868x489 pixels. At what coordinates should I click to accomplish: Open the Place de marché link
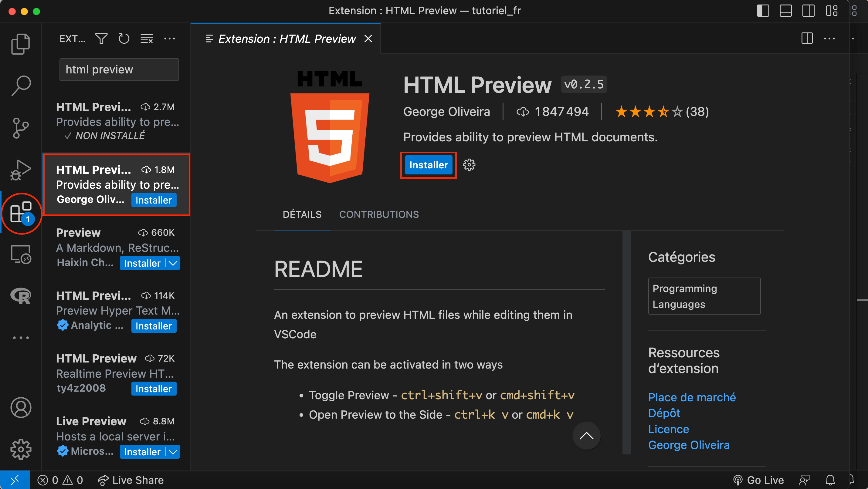pyautogui.click(x=692, y=397)
